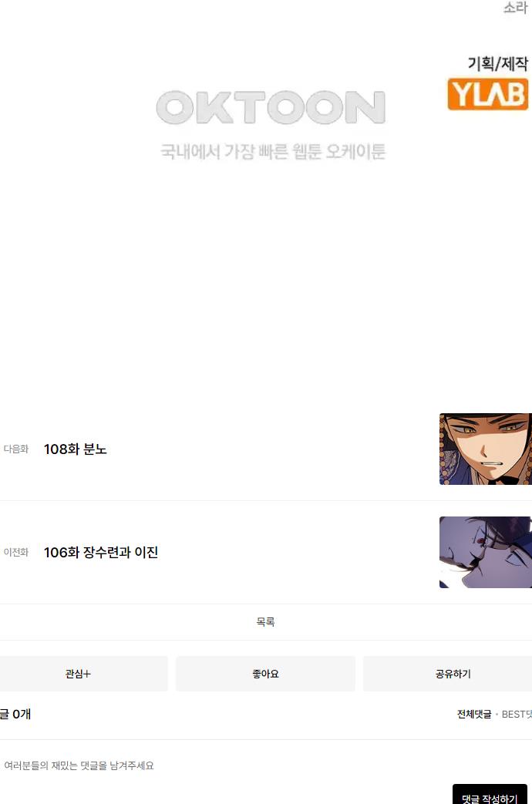Go to next episode 108화 분노

tap(76, 449)
